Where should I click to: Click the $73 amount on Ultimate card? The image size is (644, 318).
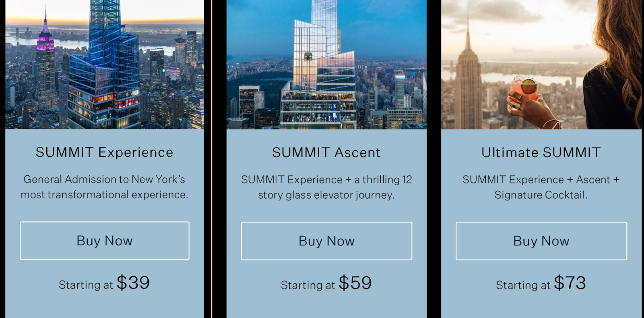(570, 283)
